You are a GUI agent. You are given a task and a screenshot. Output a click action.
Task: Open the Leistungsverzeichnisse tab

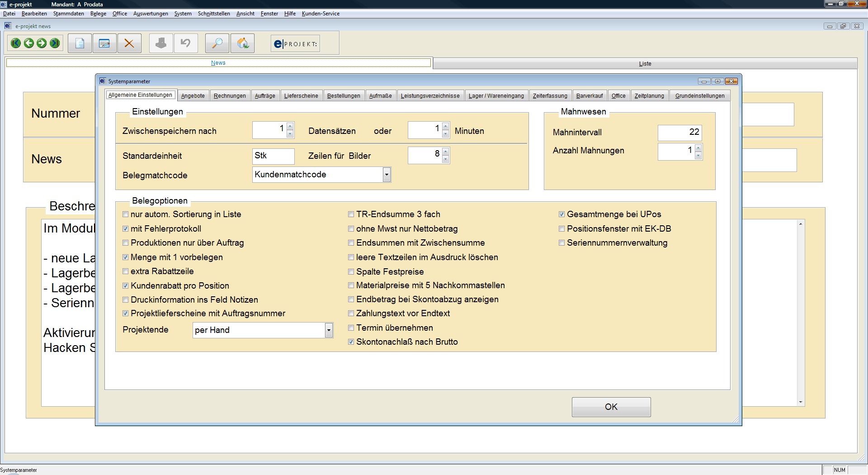pos(430,95)
